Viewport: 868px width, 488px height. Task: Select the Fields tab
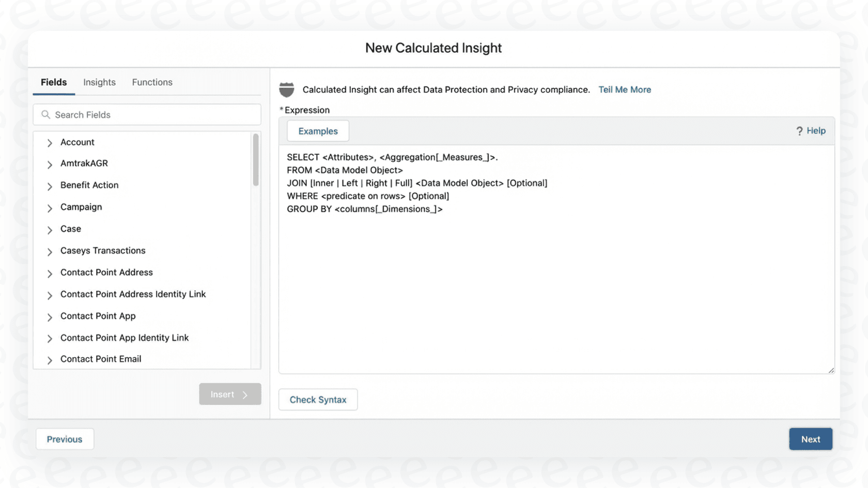pyautogui.click(x=53, y=82)
